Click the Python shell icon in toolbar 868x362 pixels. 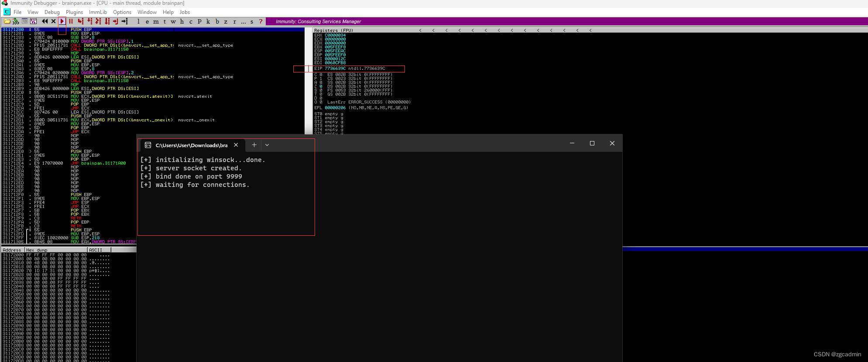(16, 21)
